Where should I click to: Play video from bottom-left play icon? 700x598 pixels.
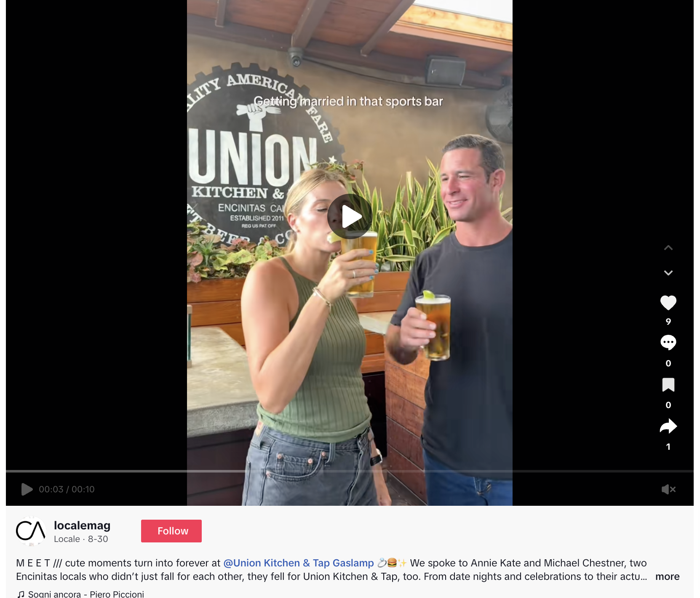click(27, 489)
